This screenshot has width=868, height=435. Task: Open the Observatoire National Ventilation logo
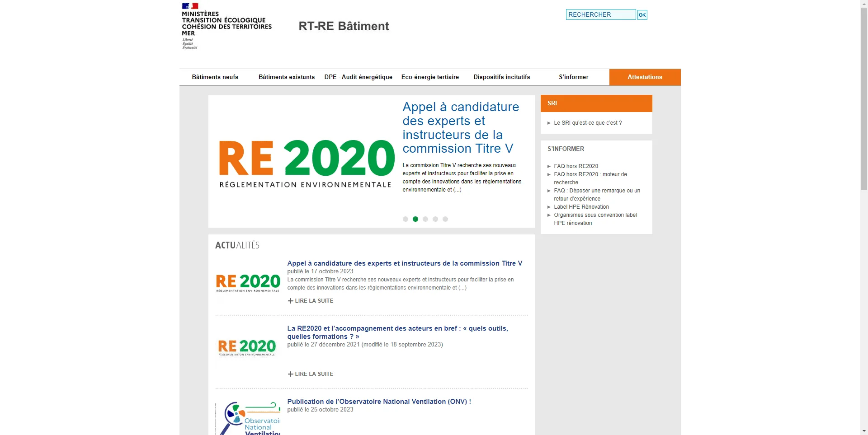tap(248, 418)
